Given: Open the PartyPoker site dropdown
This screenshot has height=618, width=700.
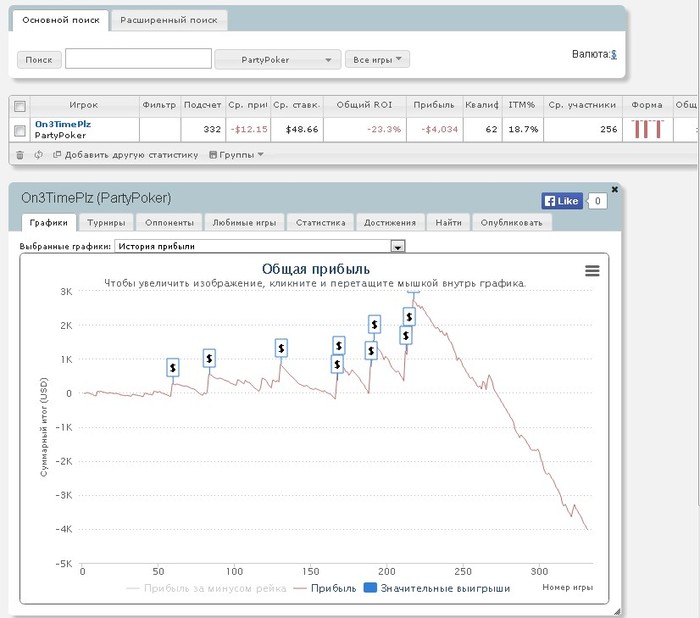Looking at the screenshot, I should click(278, 59).
